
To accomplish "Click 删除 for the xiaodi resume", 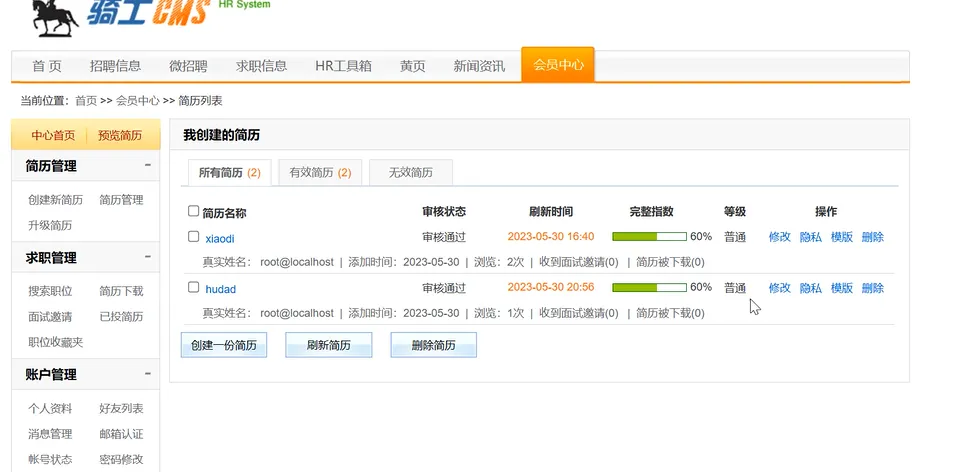I will [872, 237].
